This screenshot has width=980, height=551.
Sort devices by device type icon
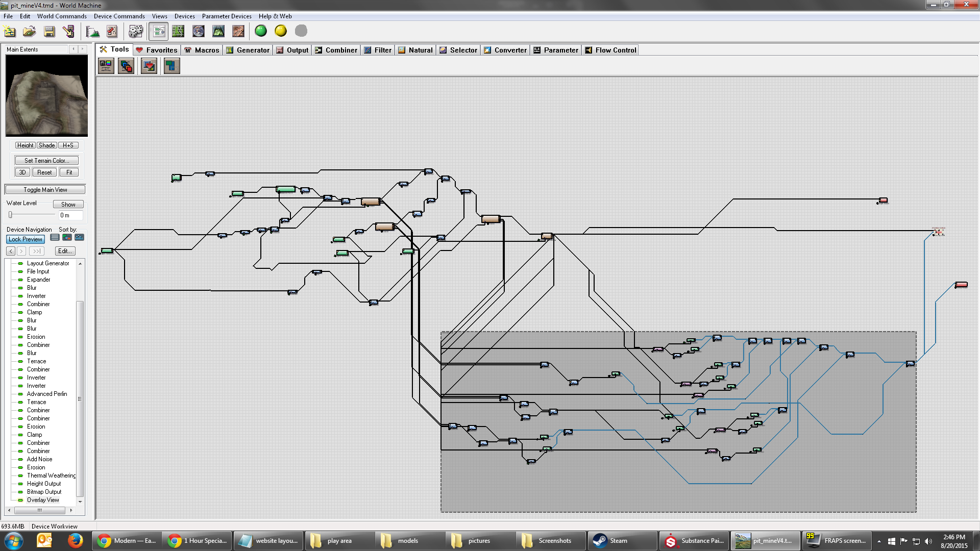point(67,238)
